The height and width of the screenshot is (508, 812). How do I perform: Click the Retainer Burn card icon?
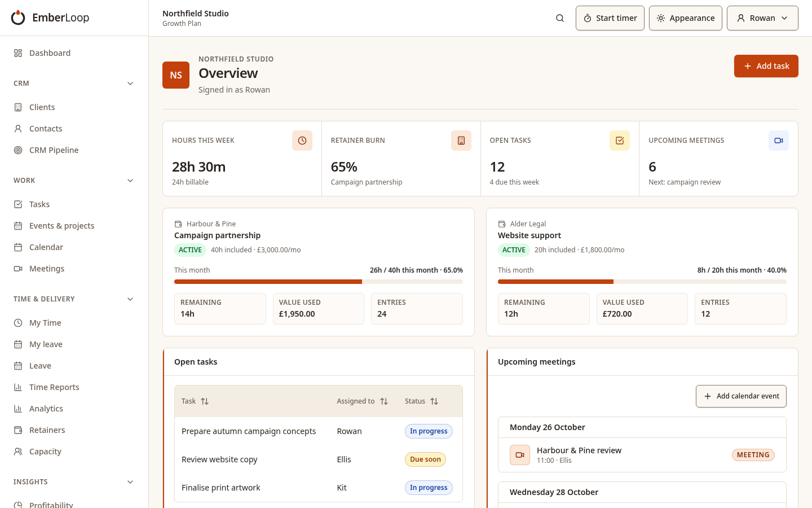461,141
